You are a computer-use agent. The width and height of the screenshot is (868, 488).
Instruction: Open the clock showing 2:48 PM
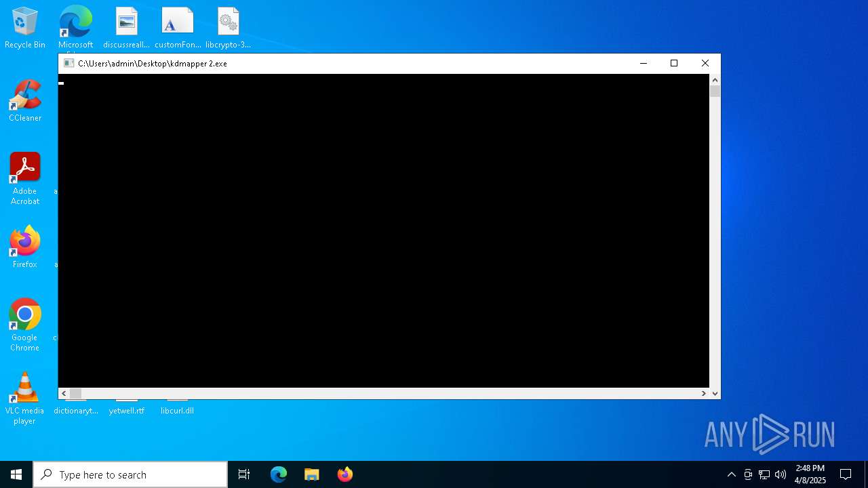pyautogui.click(x=810, y=474)
